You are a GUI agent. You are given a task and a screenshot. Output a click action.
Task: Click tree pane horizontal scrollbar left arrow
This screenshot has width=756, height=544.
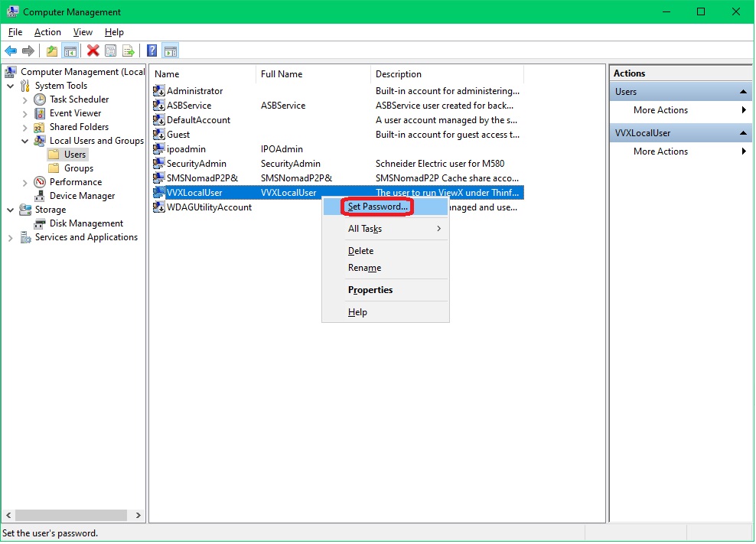[x=8, y=516]
